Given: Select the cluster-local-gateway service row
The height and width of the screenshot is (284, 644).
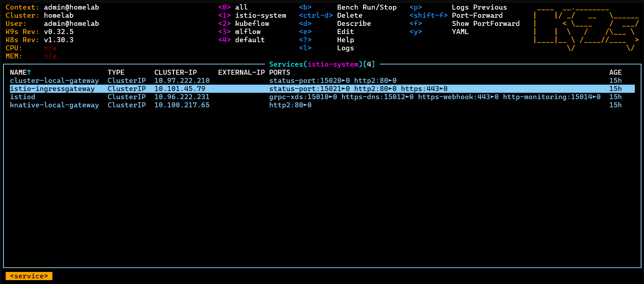Looking at the screenshot, I should click(322, 81).
